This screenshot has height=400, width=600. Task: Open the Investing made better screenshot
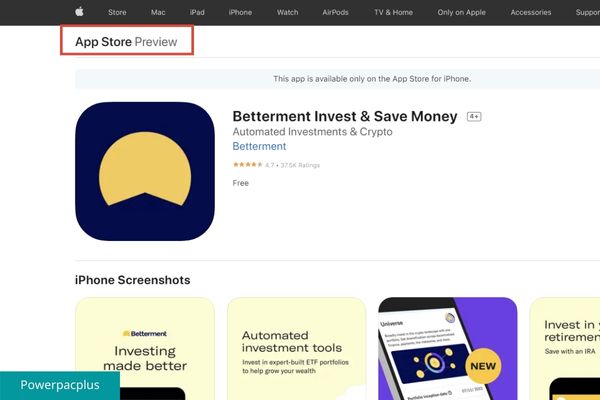click(x=145, y=349)
